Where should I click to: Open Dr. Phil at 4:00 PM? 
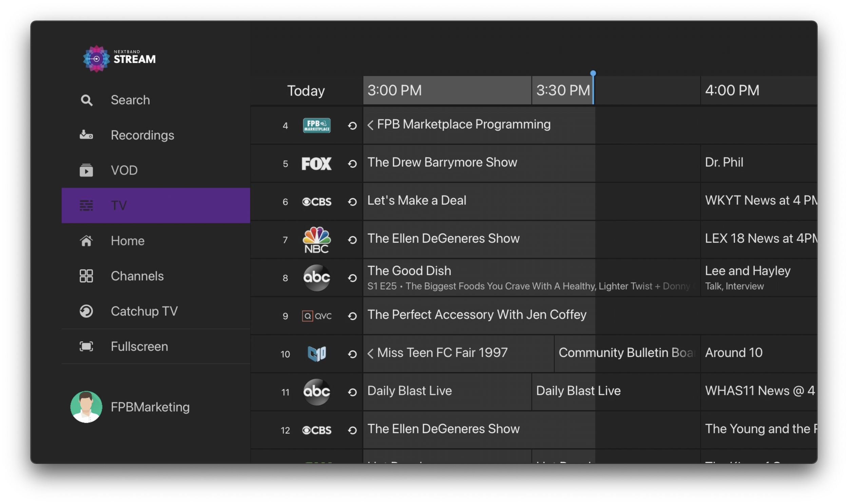(724, 163)
